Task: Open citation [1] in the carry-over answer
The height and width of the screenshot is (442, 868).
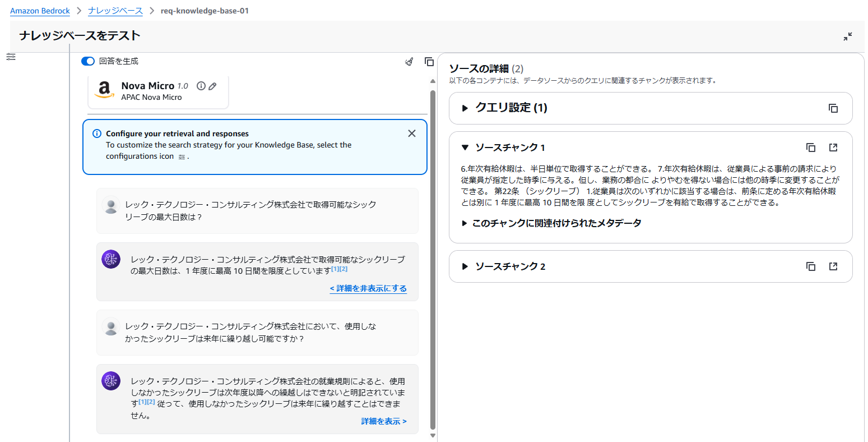Action: [x=142, y=402]
